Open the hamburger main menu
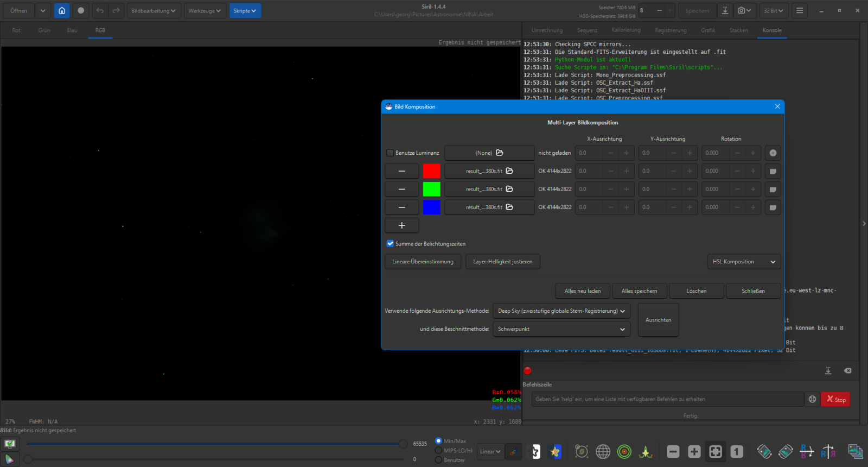 (x=800, y=11)
